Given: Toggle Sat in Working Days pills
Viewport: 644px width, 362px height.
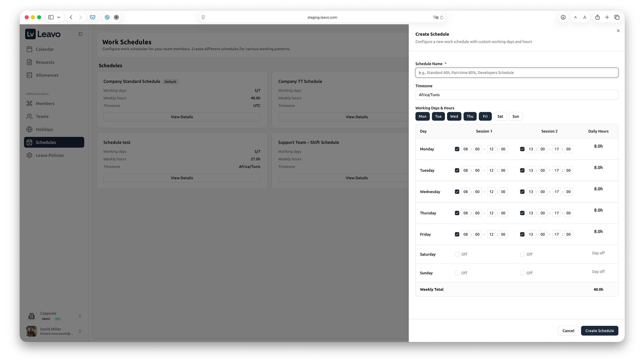Looking at the screenshot, I should click(x=500, y=116).
